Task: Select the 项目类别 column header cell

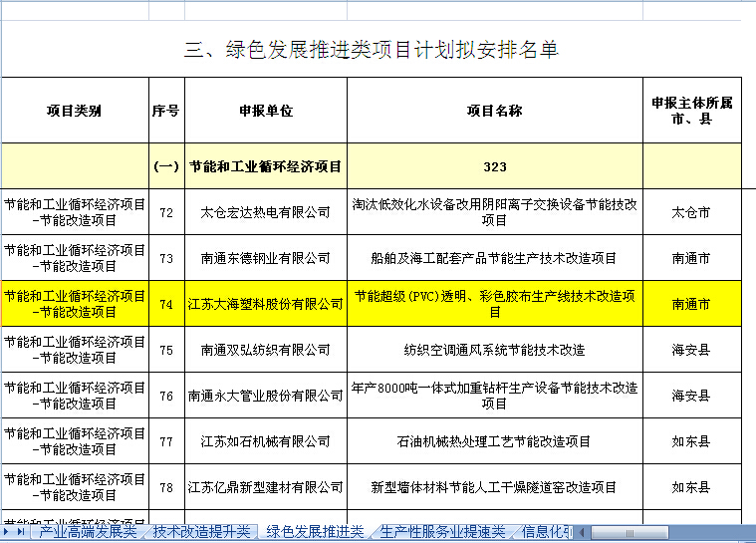Action: tap(74, 111)
